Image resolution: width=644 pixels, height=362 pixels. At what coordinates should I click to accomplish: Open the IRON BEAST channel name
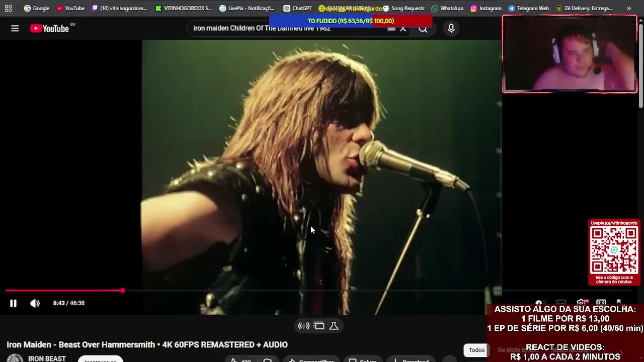[47, 359]
